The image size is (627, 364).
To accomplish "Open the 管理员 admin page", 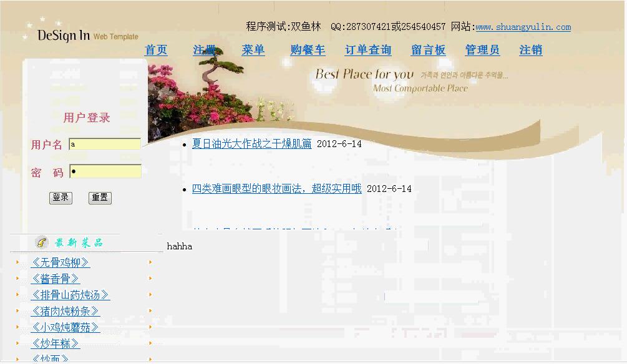I will tap(482, 50).
